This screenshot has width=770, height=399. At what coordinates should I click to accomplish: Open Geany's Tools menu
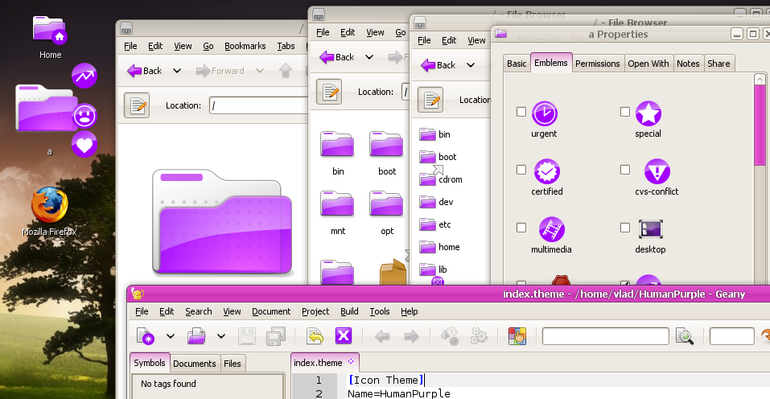(x=380, y=312)
